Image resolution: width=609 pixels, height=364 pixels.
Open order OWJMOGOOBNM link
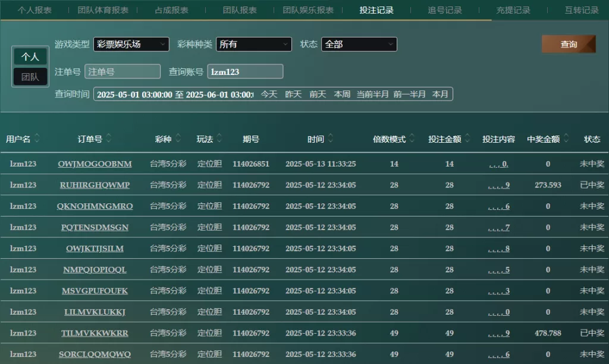coord(95,164)
